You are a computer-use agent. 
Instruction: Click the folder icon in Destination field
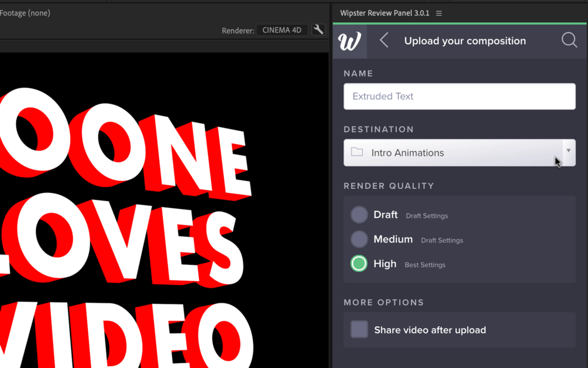pyautogui.click(x=357, y=152)
